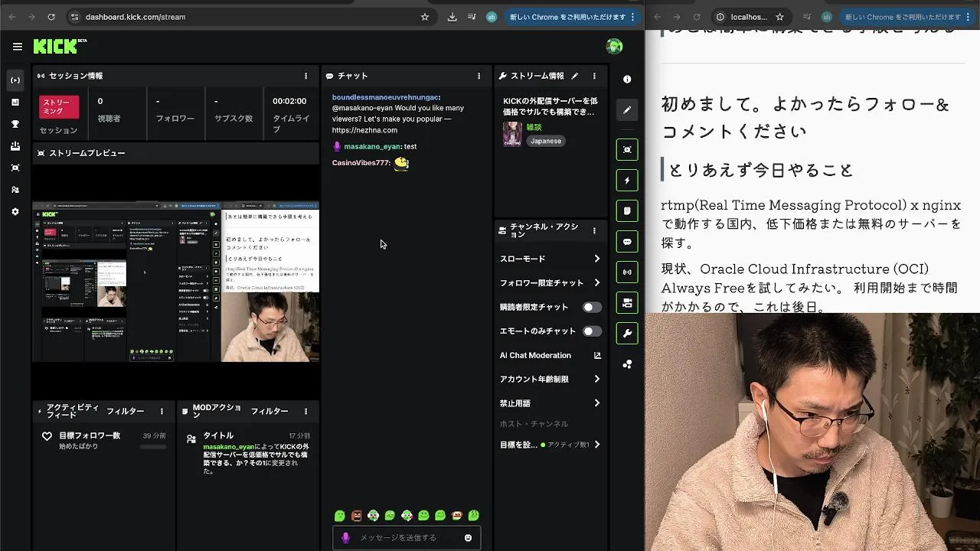Click the stream preview video
The image size is (980, 551).
[x=175, y=282]
